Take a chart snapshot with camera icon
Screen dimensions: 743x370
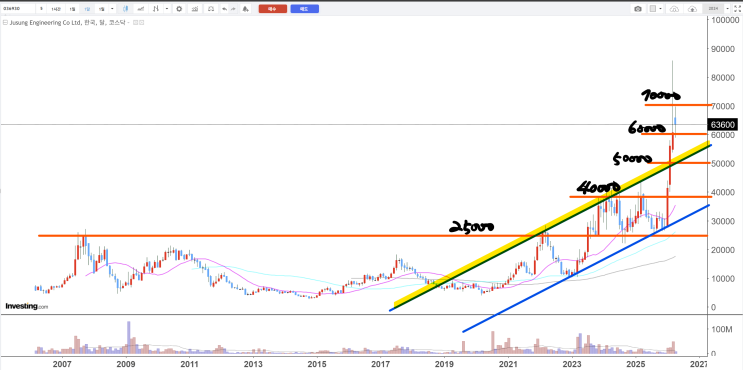pyautogui.click(x=638, y=9)
